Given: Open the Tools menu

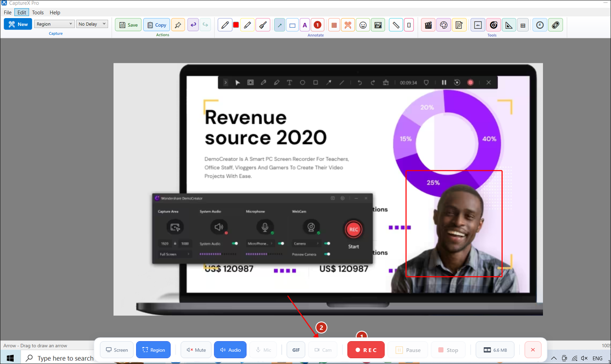Looking at the screenshot, I should pos(38,12).
